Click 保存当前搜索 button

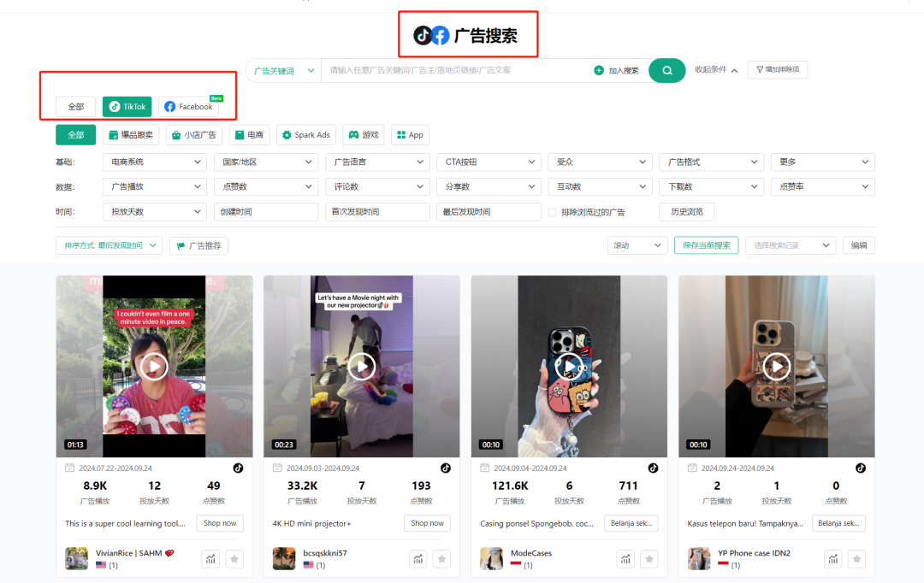point(706,245)
